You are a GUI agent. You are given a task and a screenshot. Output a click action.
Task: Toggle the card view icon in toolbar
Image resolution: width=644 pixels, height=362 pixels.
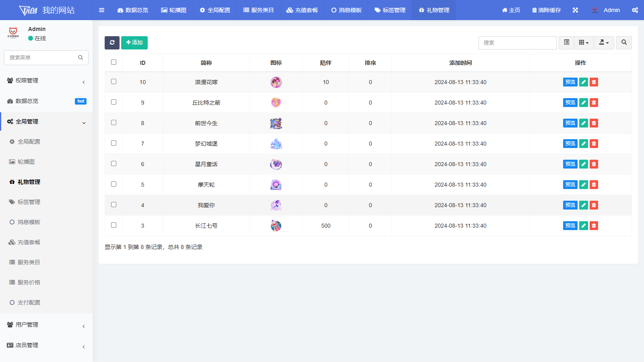(x=566, y=43)
